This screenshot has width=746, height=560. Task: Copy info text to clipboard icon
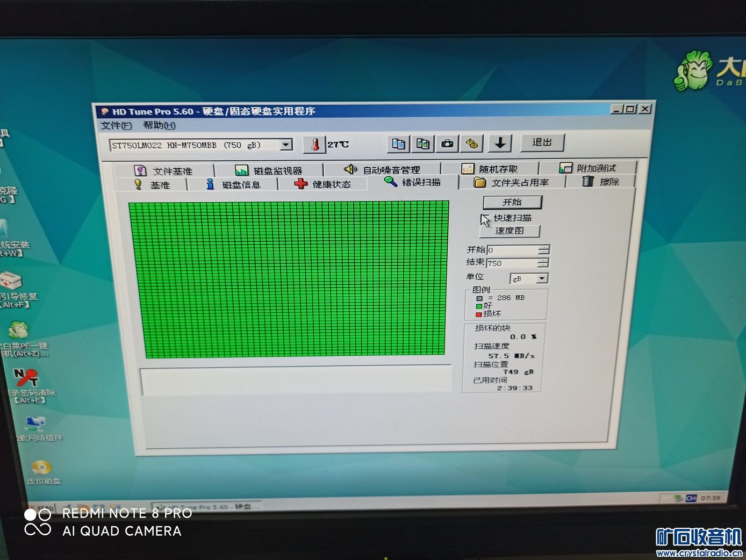[x=398, y=143]
